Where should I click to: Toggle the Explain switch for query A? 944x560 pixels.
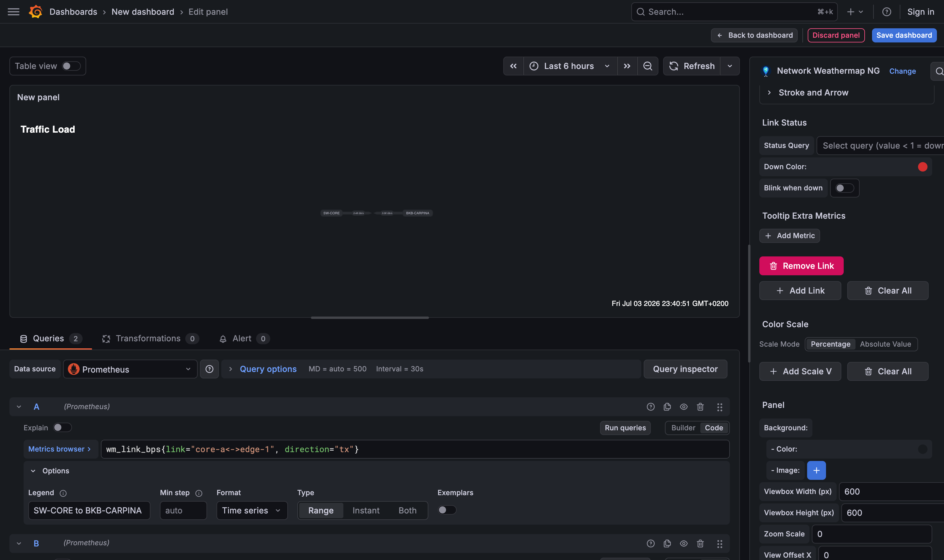click(62, 427)
